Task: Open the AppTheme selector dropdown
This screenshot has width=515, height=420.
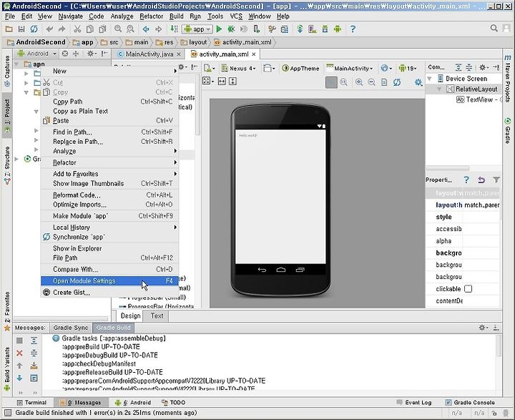Action: point(300,69)
